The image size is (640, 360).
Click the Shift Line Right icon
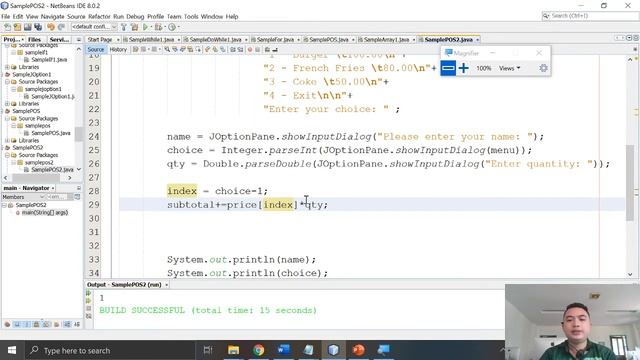tap(240, 49)
